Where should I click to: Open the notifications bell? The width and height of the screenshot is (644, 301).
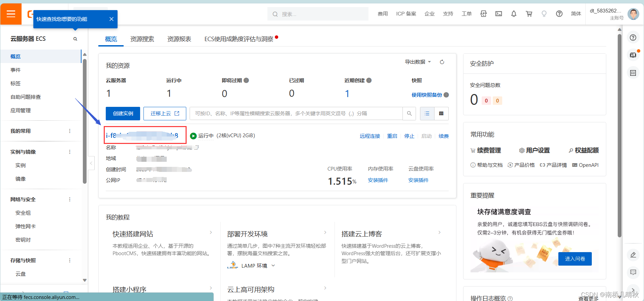point(514,14)
